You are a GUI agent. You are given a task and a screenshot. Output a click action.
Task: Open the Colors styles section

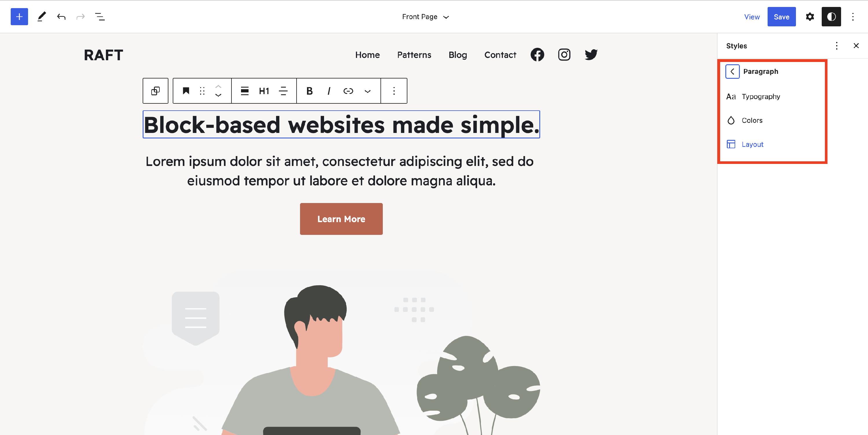point(752,120)
